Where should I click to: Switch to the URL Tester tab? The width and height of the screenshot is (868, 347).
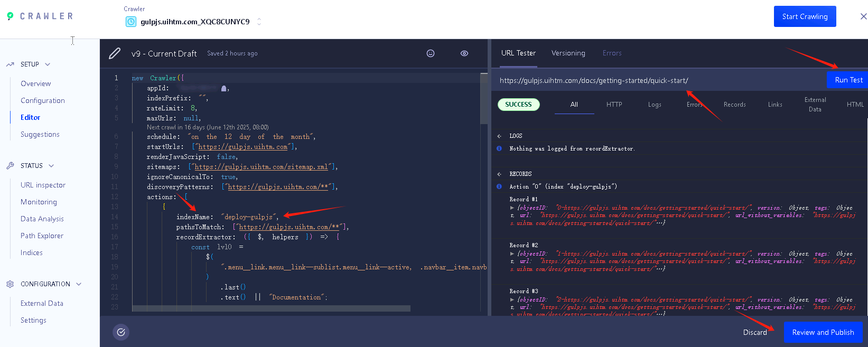pyautogui.click(x=518, y=53)
